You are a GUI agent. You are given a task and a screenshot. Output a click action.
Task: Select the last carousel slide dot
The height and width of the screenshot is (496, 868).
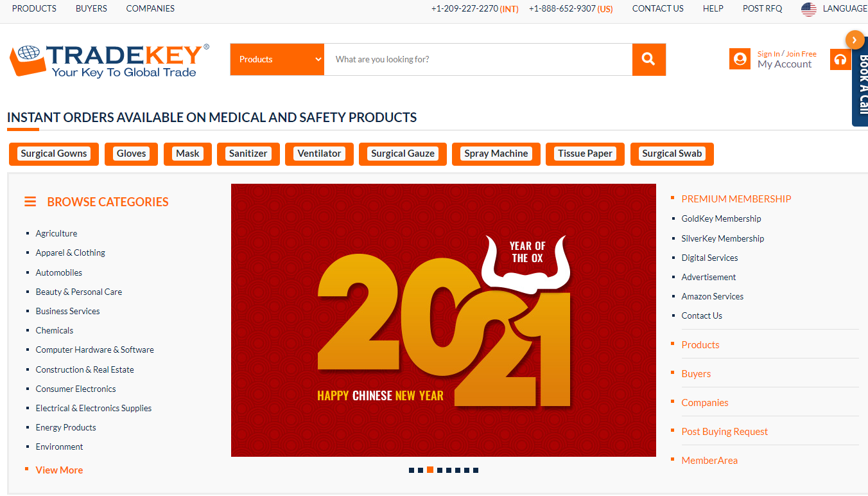pos(476,470)
